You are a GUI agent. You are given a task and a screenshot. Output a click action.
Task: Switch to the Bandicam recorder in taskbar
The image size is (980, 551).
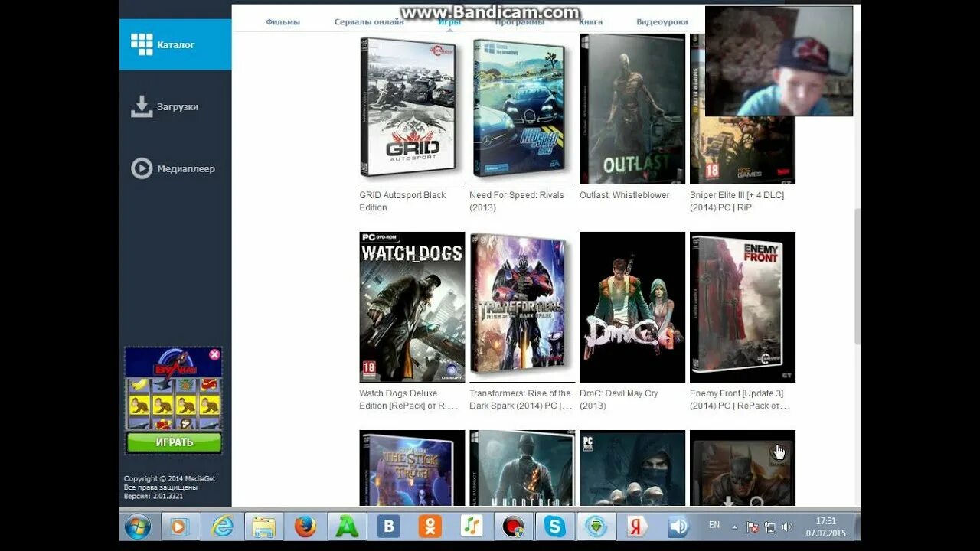coord(512,527)
